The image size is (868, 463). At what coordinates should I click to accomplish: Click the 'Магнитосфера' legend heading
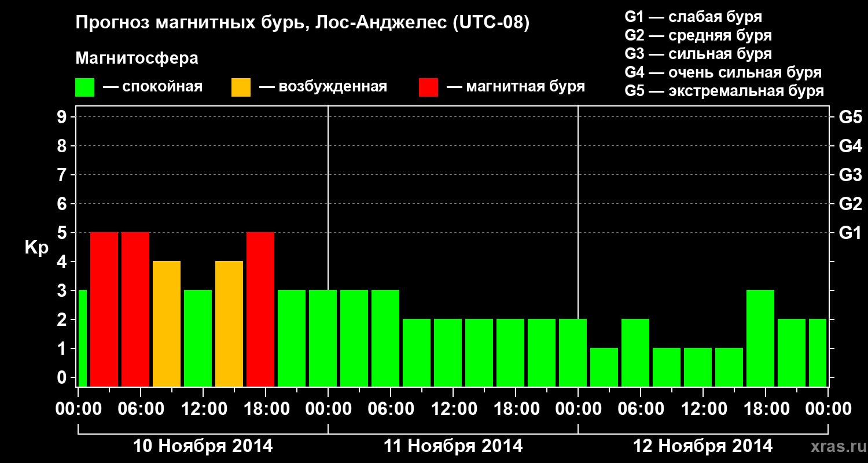point(137,58)
